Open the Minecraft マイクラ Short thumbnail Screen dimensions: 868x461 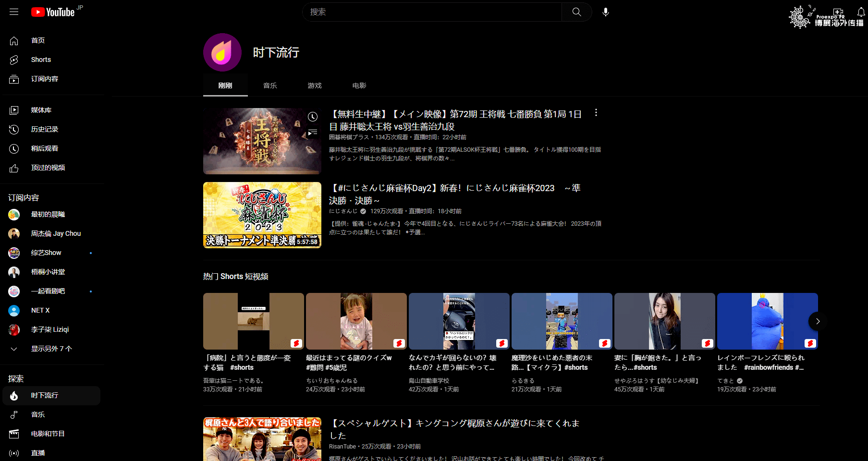(562, 321)
